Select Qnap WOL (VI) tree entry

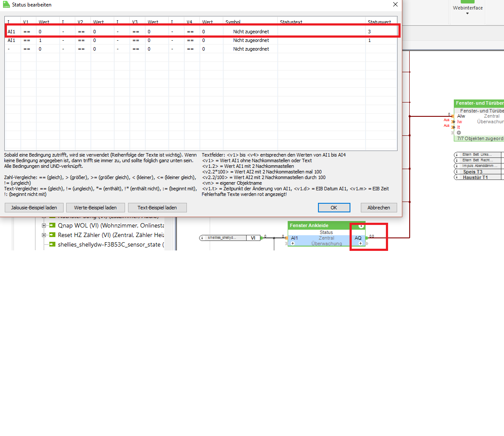tap(111, 225)
